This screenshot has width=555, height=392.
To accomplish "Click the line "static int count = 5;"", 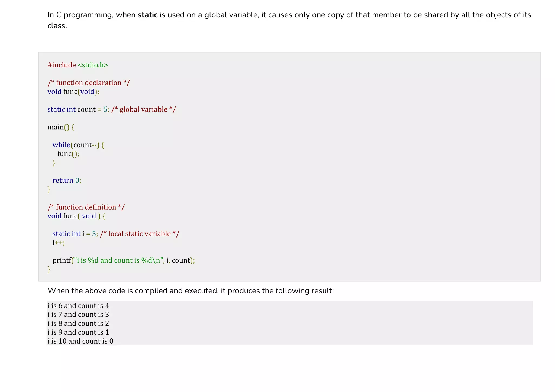I will pos(78,109).
